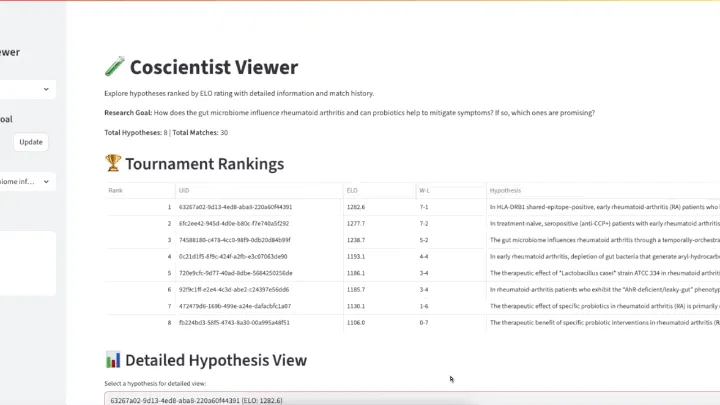Click the Hypothesis column header
Viewport: 720px width, 405px height.
(603, 190)
